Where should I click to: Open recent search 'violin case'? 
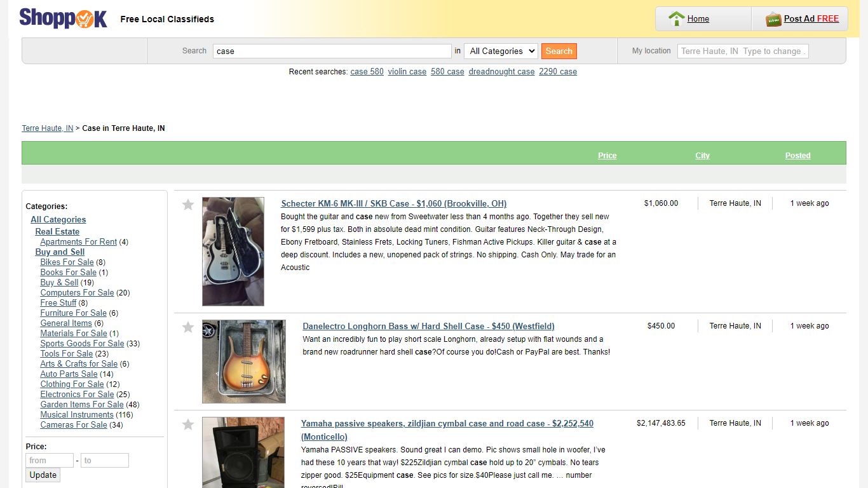(x=407, y=72)
